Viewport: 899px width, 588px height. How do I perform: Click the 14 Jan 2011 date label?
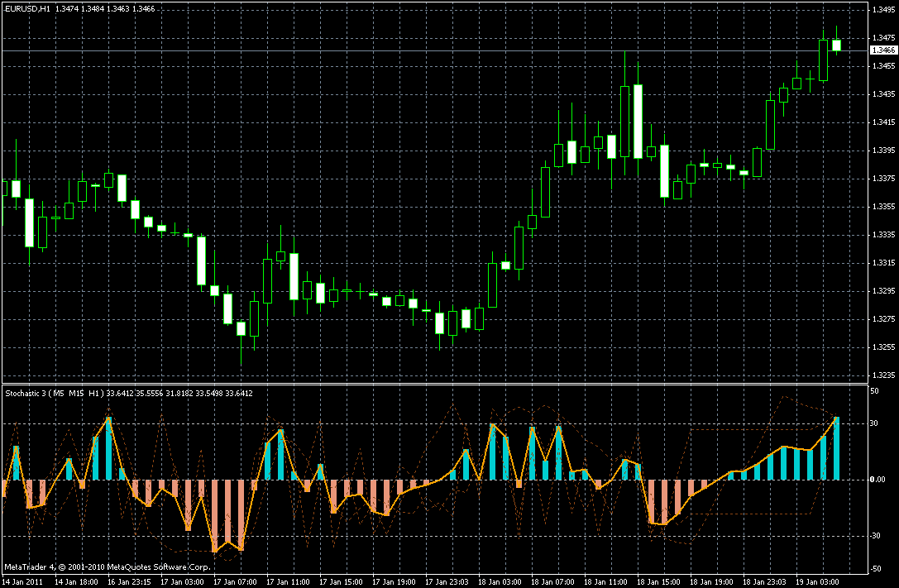23,581
